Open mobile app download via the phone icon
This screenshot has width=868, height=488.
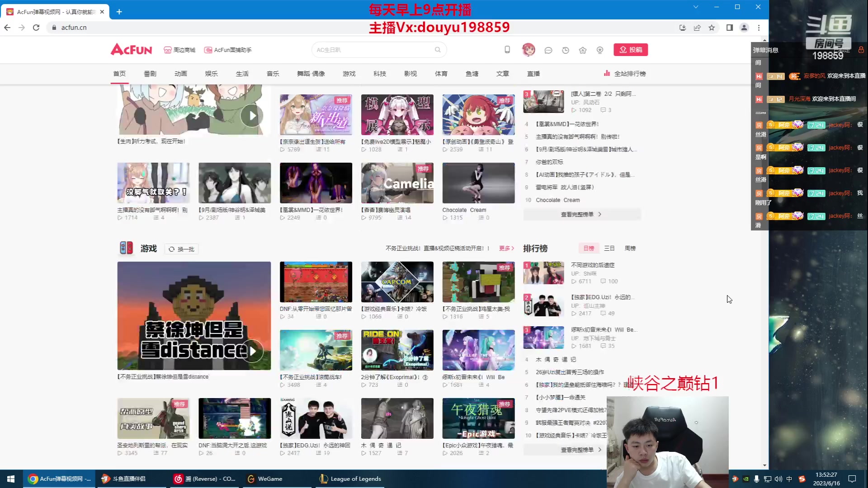(507, 50)
